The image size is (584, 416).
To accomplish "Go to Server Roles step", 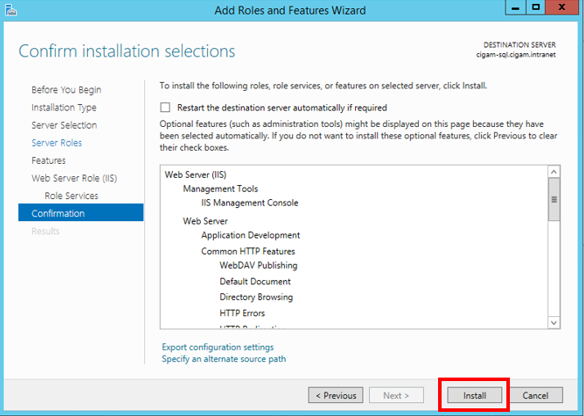I will pyautogui.click(x=57, y=143).
